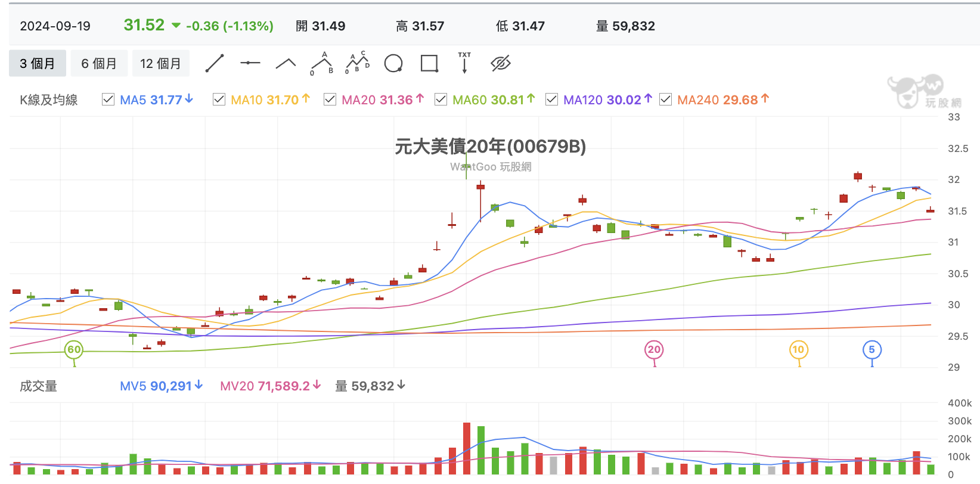The height and width of the screenshot is (484, 980).
Task: Toggle hide drawings eye icon
Action: coord(501,63)
